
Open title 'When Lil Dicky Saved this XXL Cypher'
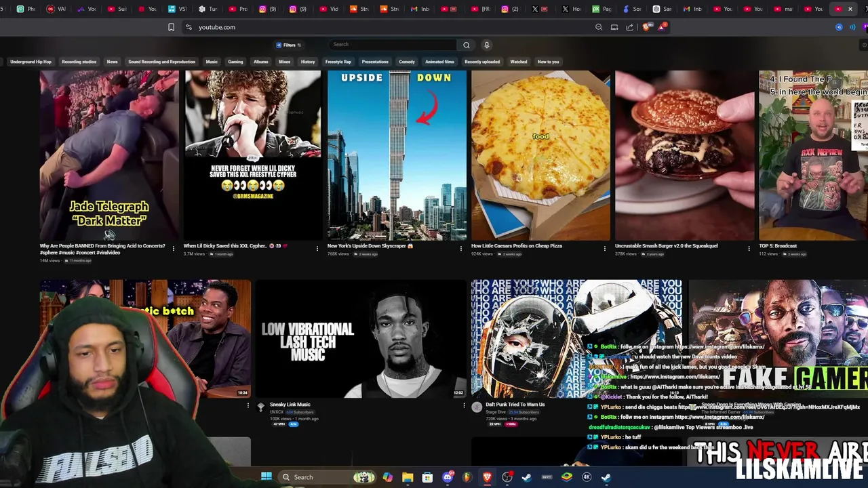[236, 246]
